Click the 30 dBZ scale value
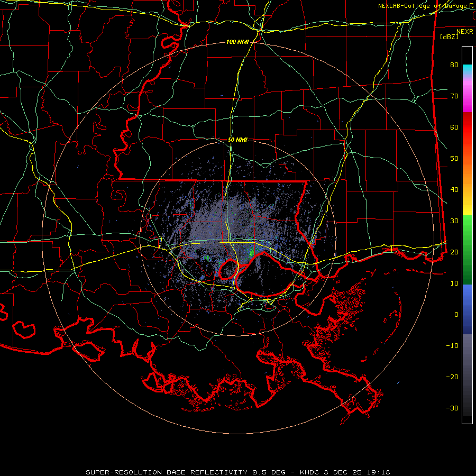This screenshot has width=476, height=476. [454, 221]
